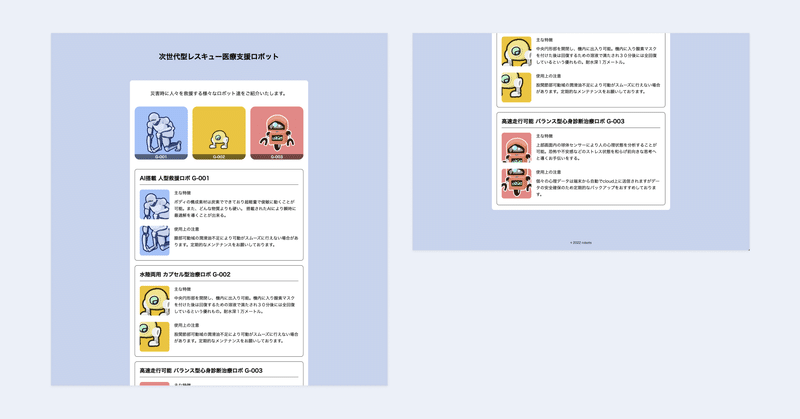Click G-002 caution paragraph on left page
Screen dimensions: 800x419
click(x=236, y=337)
